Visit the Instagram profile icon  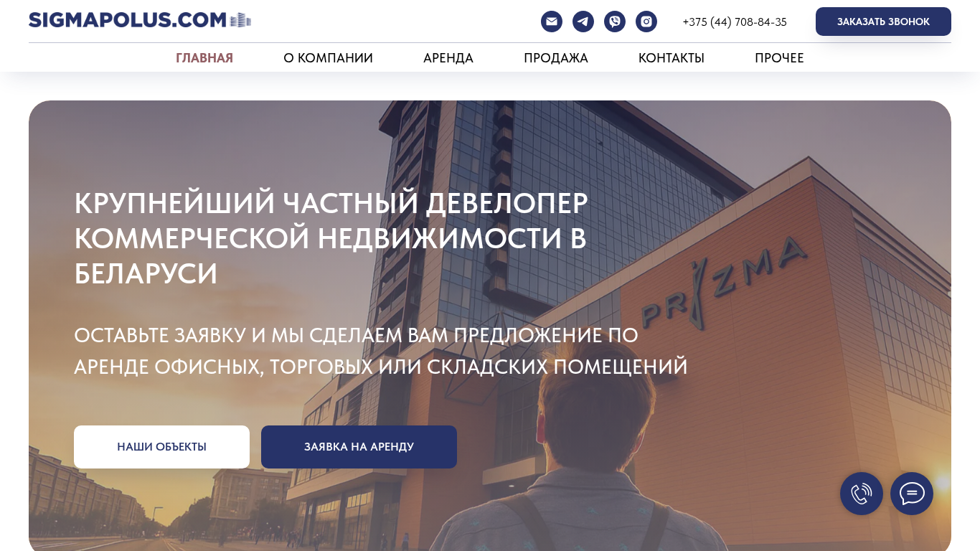646,22
